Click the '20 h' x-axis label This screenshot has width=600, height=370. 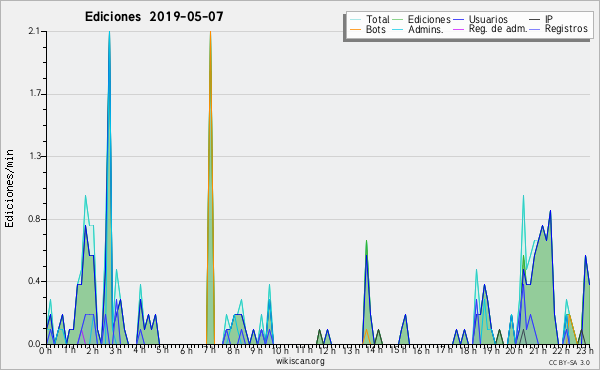(514, 350)
